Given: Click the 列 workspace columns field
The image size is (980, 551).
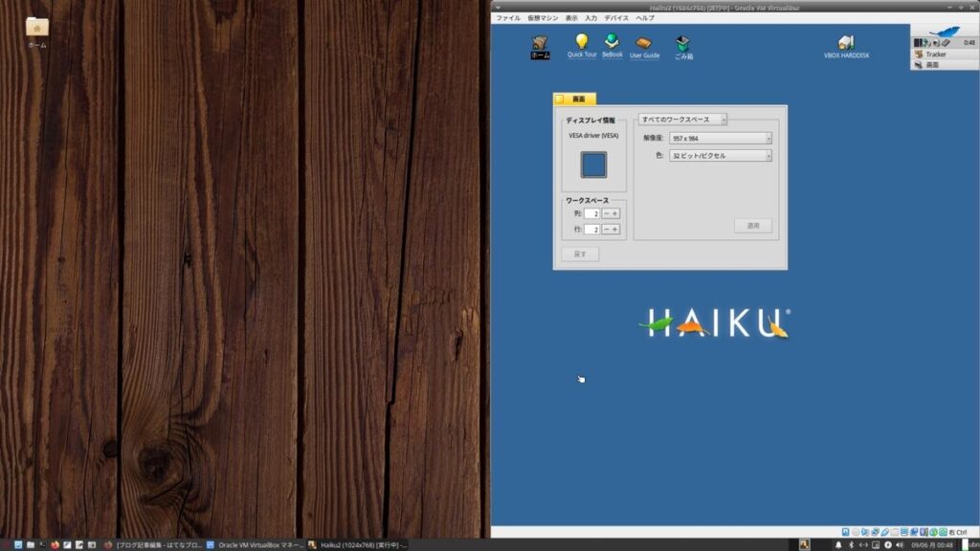Looking at the screenshot, I should [591, 213].
